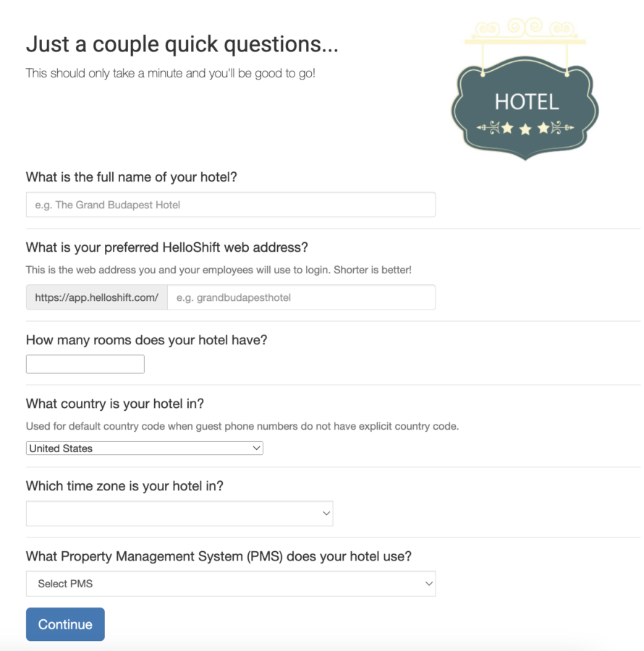Click the HOTEL text on the sign

pyautogui.click(x=527, y=102)
